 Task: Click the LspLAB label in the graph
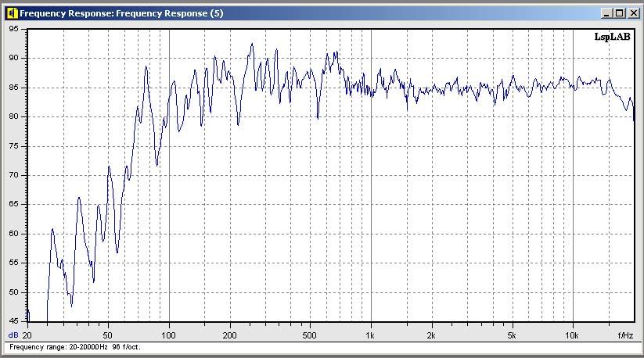tap(612, 37)
